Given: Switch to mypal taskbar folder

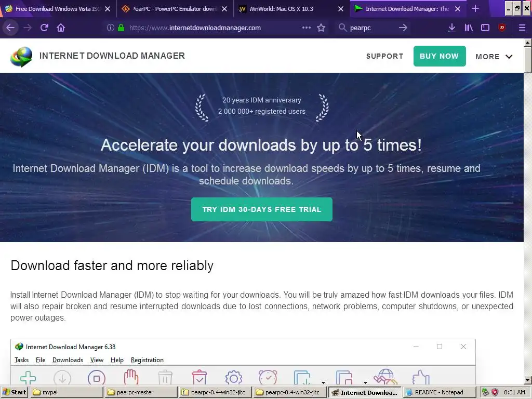Looking at the screenshot, I should tap(66, 392).
